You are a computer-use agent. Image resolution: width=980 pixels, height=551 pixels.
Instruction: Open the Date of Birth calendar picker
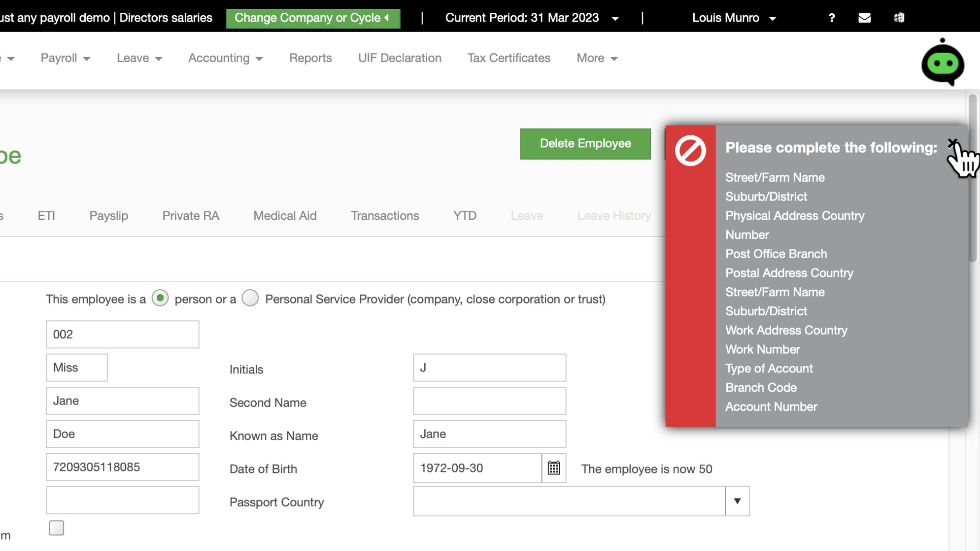[554, 468]
